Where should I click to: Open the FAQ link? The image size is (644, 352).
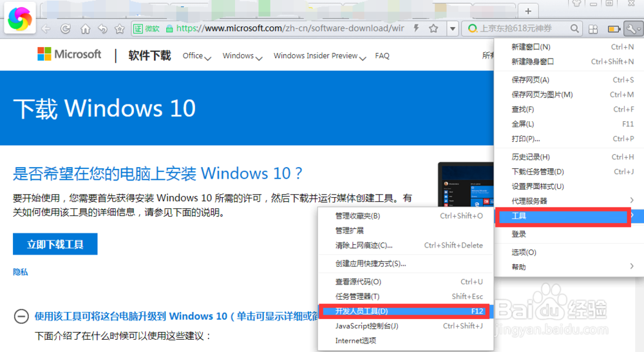click(x=382, y=56)
